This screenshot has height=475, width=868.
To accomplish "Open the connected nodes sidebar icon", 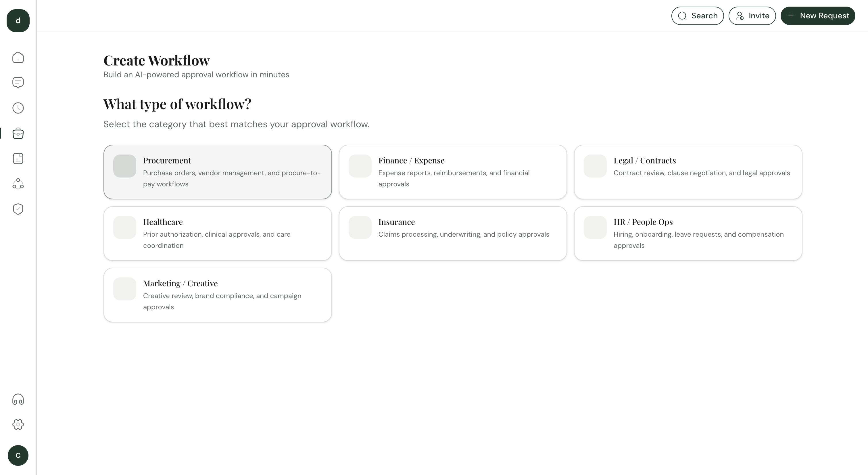I will click(x=18, y=184).
